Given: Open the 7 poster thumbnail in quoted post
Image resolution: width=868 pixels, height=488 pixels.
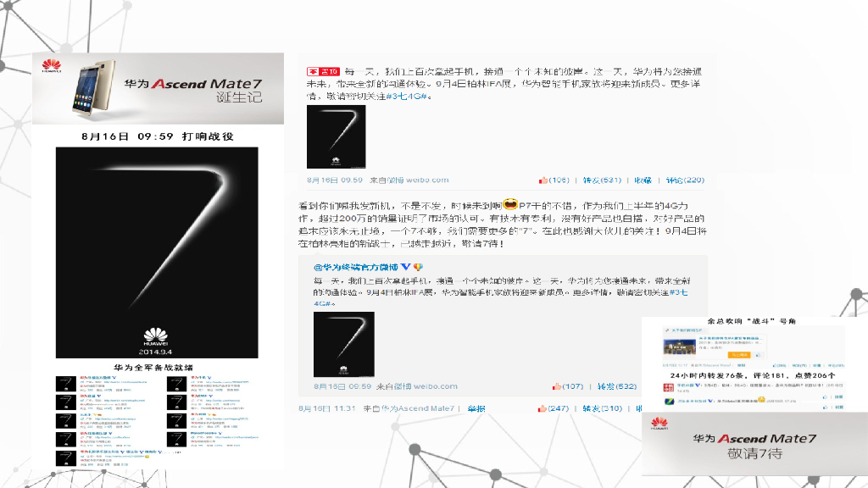Looking at the screenshot, I should coord(344,344).
